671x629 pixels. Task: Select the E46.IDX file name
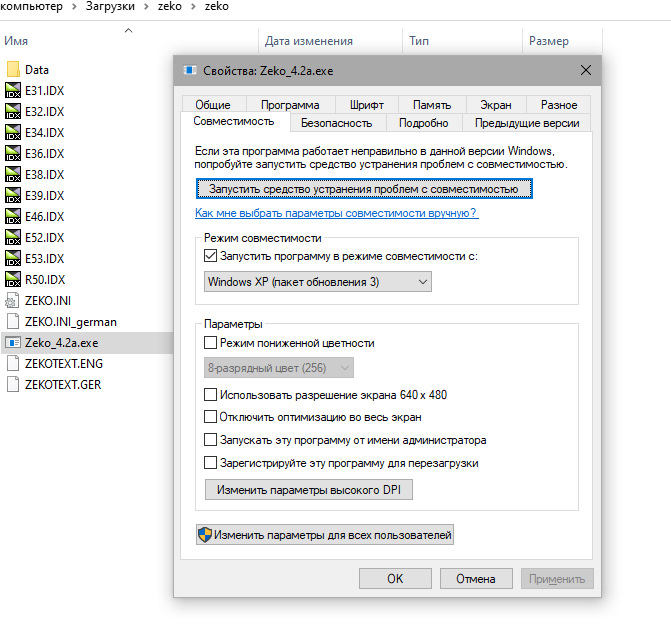(x=45, y=217)
